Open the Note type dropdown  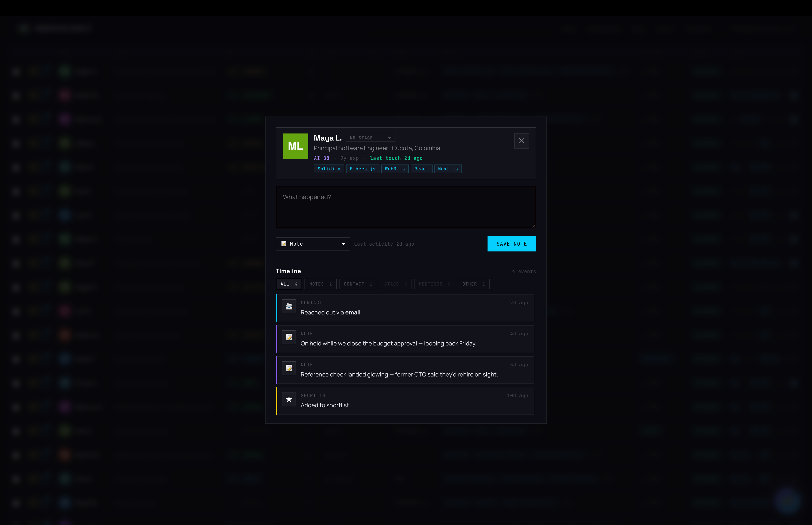(x=313, y=244)
